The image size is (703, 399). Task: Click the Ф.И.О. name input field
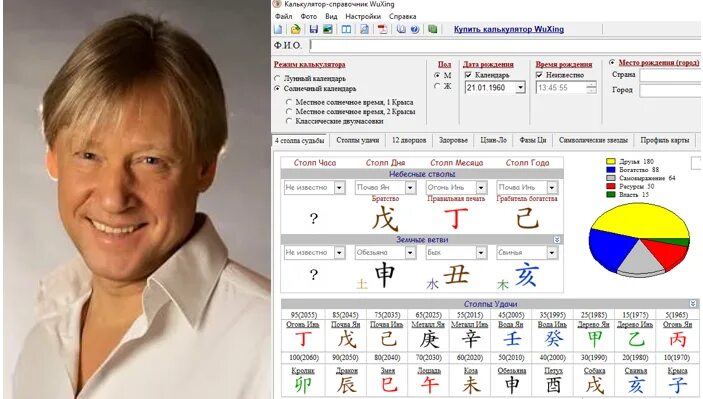point(506,46)
